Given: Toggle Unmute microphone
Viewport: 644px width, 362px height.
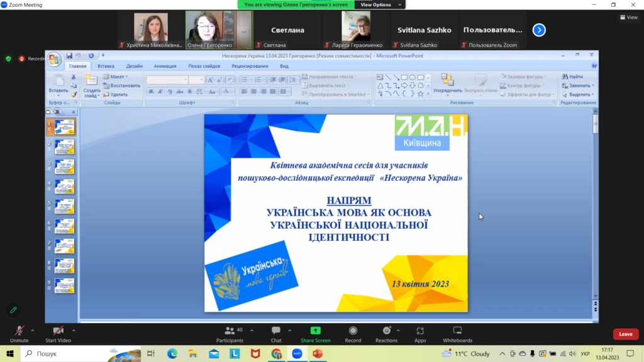Looking at the screenshot, I should click(x=19, y=331).
